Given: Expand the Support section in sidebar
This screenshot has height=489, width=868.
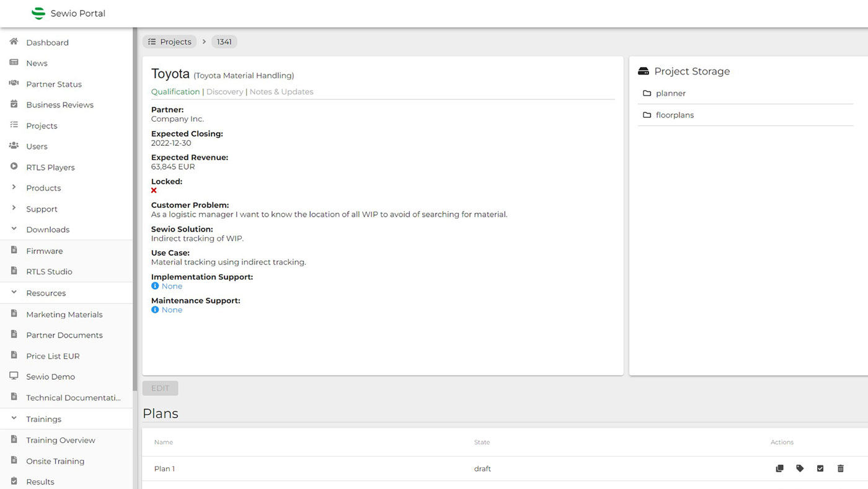Looking at the screenshot, I should click(42, 209).
